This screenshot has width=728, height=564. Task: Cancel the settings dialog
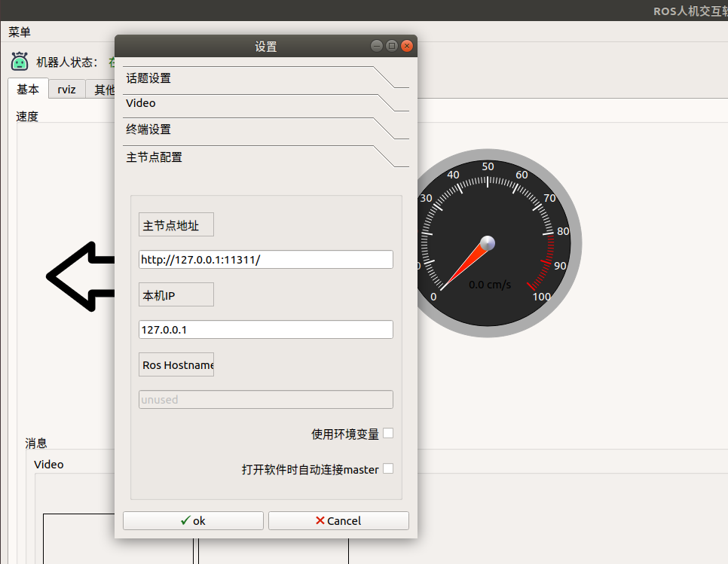(x=338, y=521)
